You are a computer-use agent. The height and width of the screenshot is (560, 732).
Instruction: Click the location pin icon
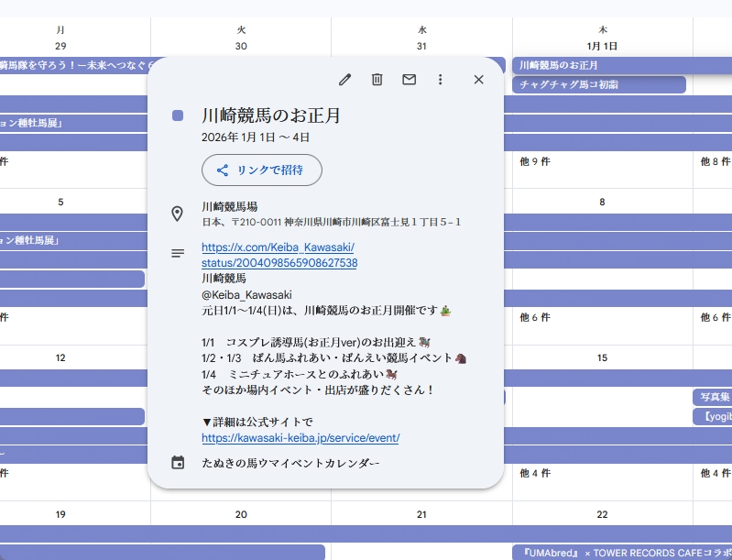178,214
